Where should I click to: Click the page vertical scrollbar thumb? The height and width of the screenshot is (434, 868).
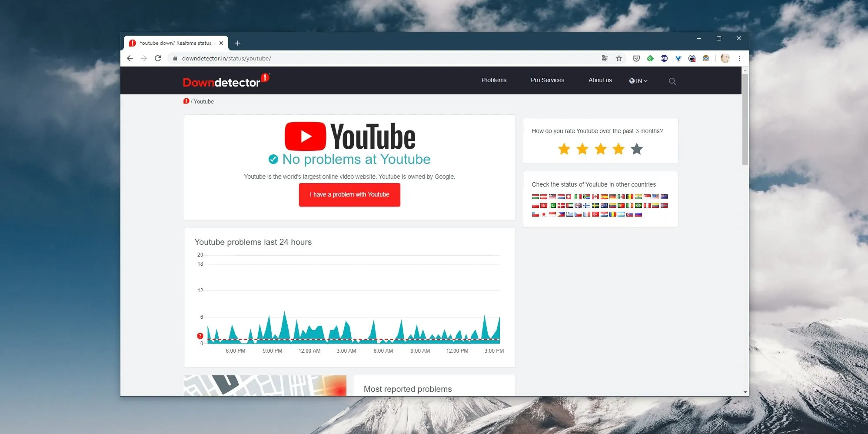pos(745,120)
